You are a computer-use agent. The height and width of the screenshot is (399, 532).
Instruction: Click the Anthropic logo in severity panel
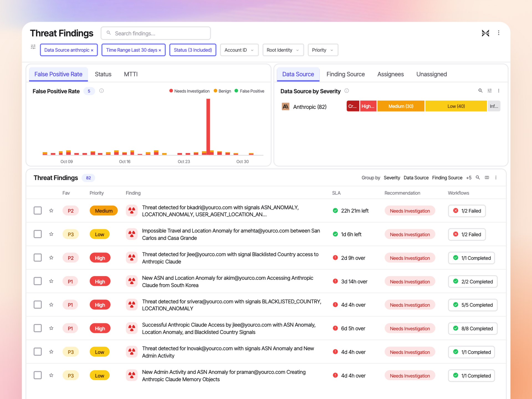click(x=286, y=106)
